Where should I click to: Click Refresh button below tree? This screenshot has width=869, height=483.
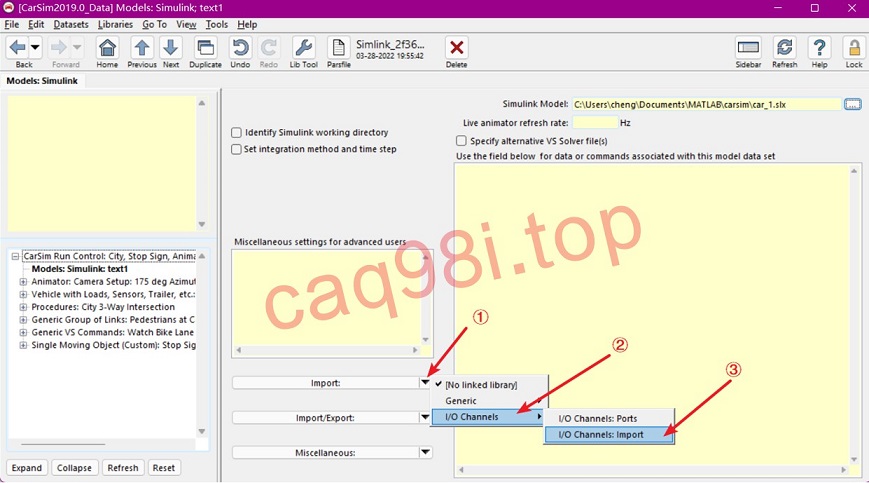123,467
